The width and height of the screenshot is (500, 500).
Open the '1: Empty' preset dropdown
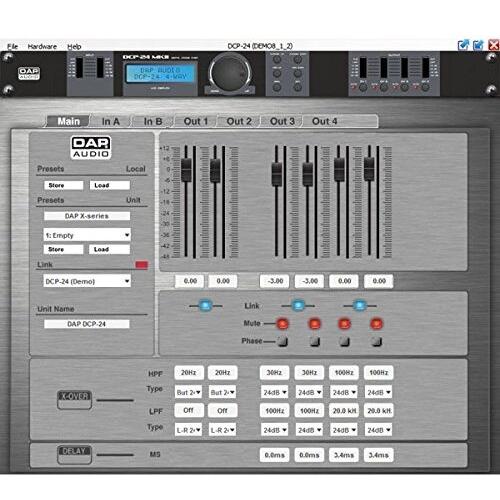[87, 235]
